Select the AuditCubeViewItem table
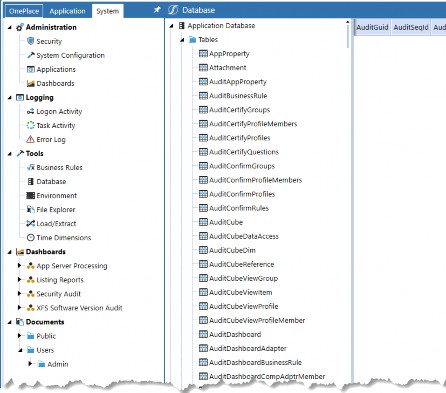 pyautogui.click(x=240, y=292)
